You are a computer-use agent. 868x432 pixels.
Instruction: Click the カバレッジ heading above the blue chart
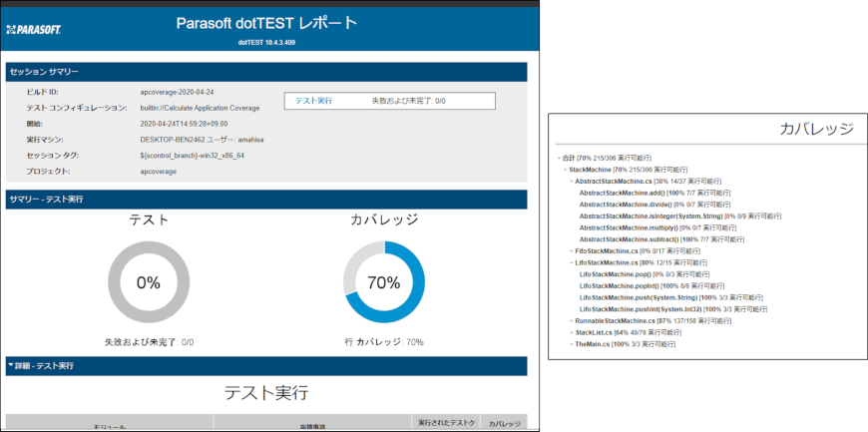tap(384, 219)
